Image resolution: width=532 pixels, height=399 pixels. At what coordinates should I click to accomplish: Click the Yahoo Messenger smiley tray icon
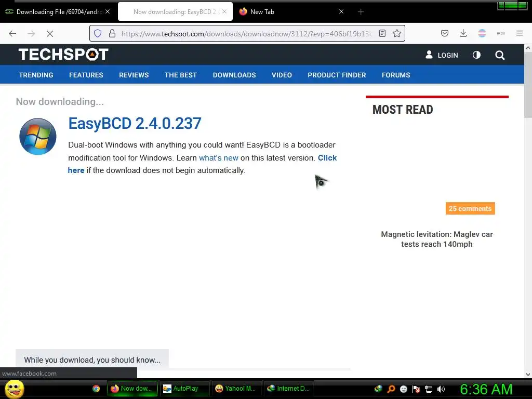click(x=403, y=389)
